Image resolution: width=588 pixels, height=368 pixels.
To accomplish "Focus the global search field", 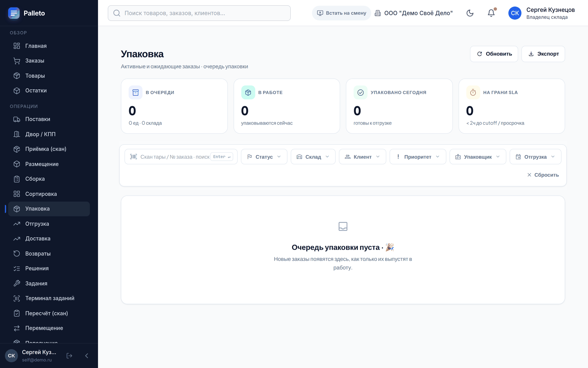I will pyautogui.click(x=199, y=13).
